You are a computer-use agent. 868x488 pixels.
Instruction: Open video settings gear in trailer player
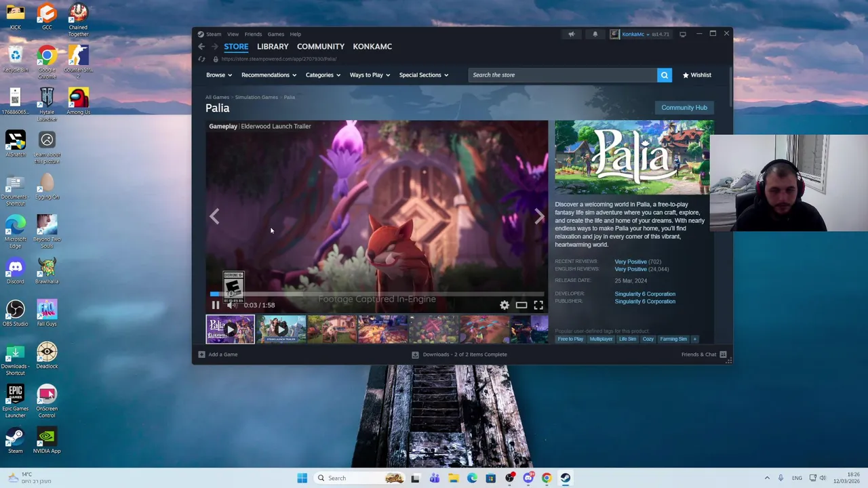pos(505,305)
